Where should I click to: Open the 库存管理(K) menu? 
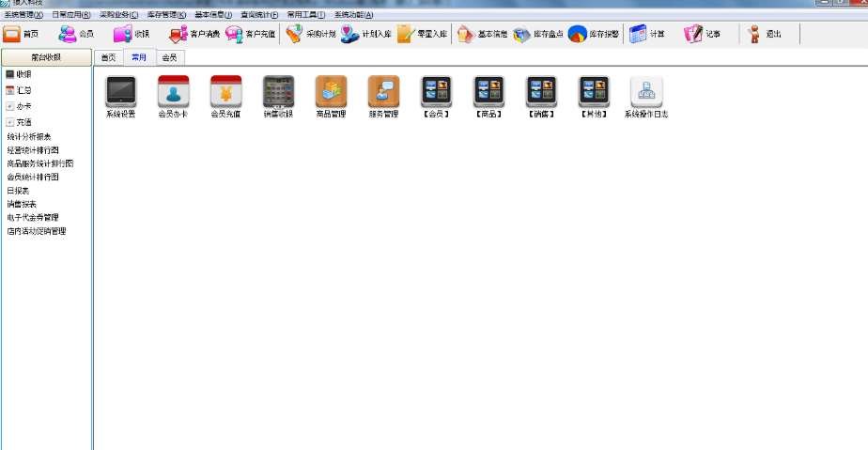[x=166, y=15]
